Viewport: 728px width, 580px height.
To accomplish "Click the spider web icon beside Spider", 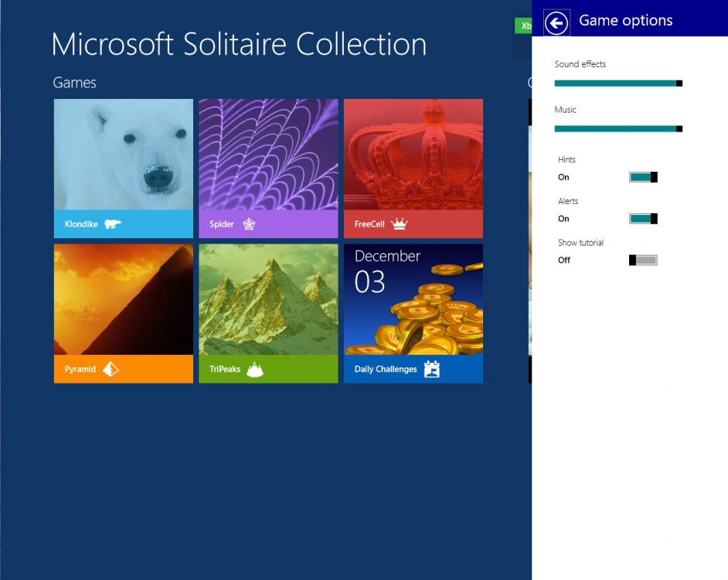I will coord(249,224).
